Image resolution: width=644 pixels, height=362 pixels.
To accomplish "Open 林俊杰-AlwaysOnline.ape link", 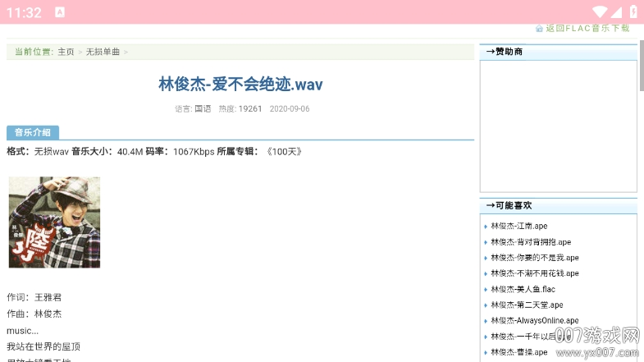I will point(535,320).
